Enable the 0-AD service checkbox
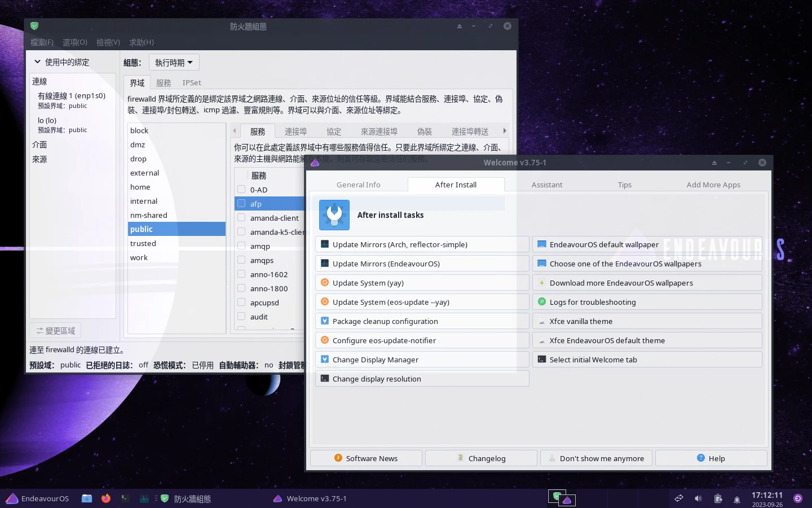Viewport: 812px width, 508px height. click(x=241, y=190)
